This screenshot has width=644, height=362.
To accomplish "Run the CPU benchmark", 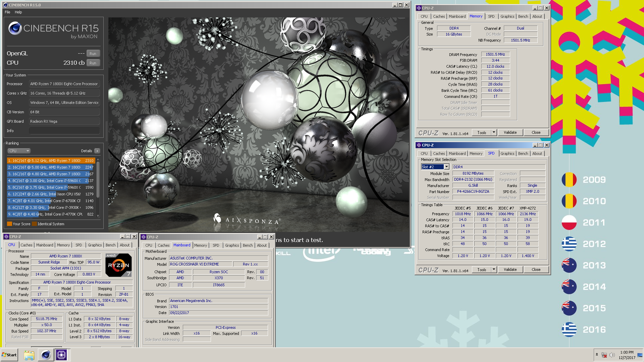I will [93, 63].
